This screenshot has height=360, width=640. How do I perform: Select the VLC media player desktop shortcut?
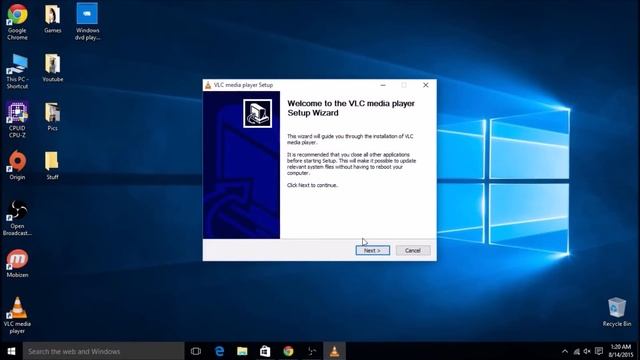(17, 315)
